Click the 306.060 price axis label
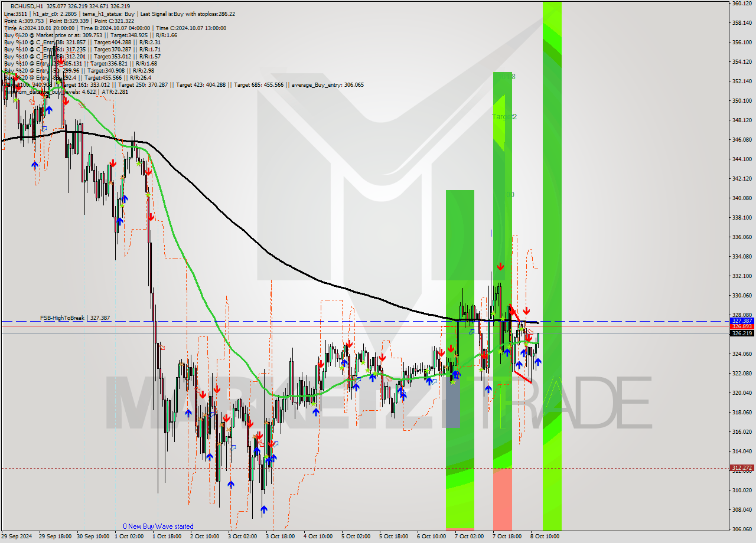Screen dimensions: 756x543 coord(742,529)
